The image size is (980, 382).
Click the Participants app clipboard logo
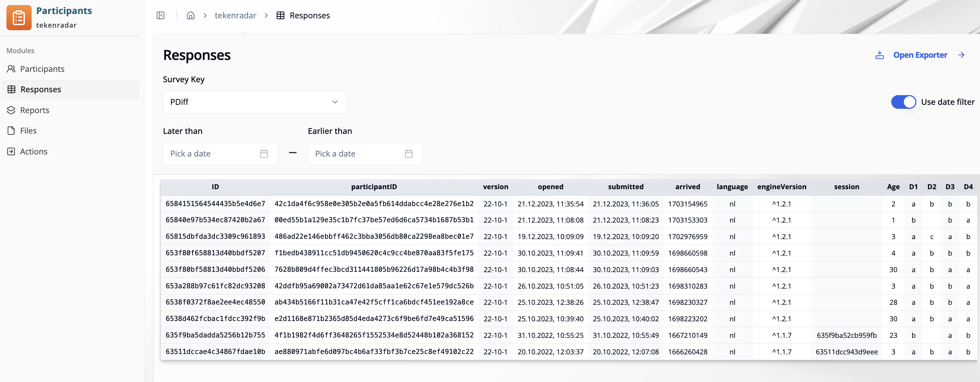(19, 18)
